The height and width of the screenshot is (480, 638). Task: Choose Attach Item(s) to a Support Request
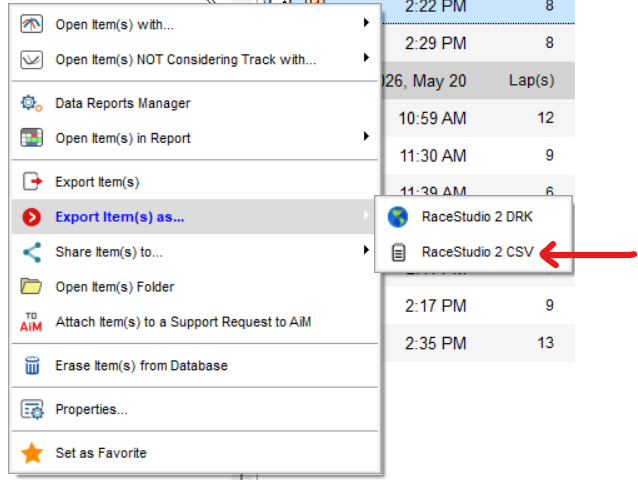pos(195,322)
